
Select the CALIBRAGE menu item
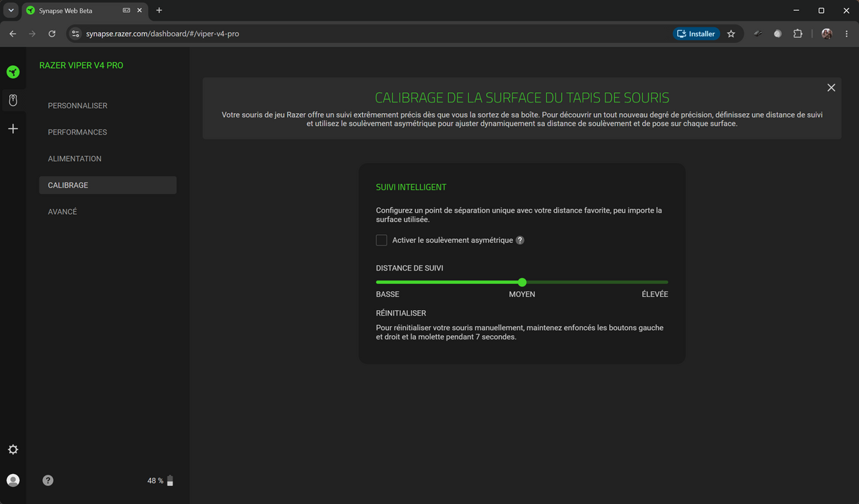tap(107, 185)
